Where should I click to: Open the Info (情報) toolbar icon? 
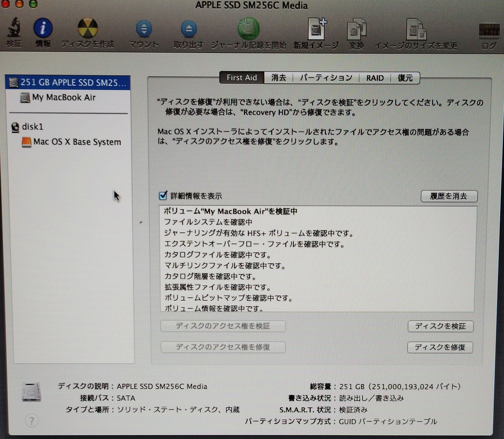pos(43,28)
